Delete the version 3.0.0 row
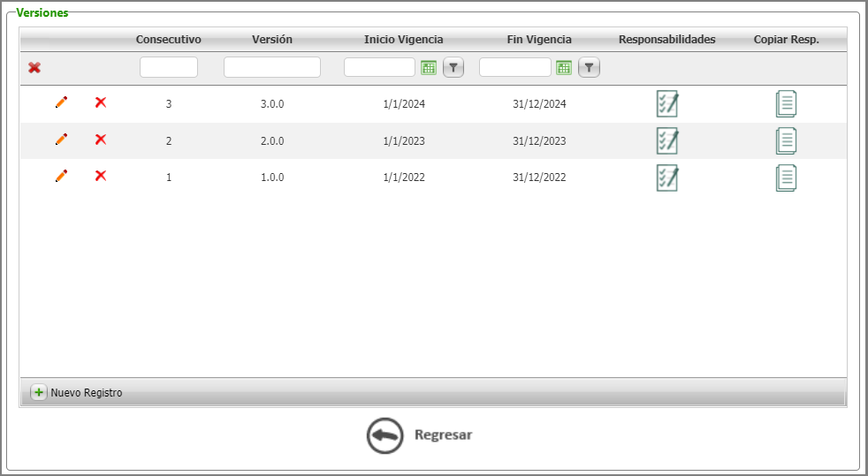The image size is (868, 476). [x=101, y=102]
